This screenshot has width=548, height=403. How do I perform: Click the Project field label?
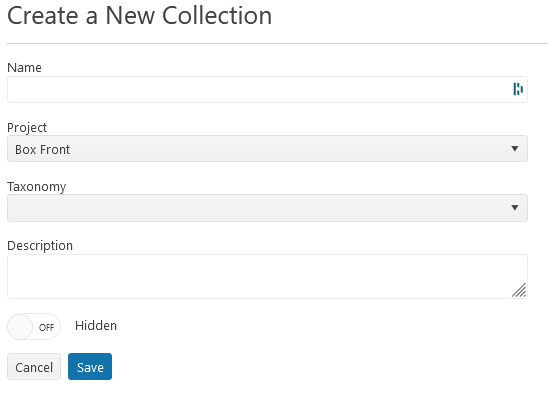click(27, 128)
